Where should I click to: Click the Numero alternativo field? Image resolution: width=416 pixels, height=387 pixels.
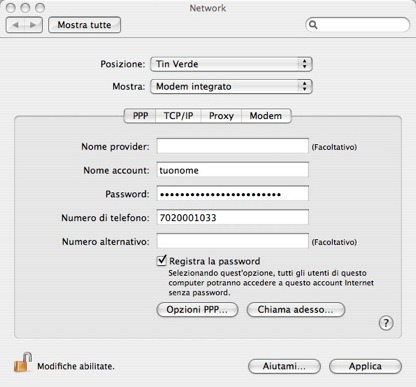[x=233, y=241]
